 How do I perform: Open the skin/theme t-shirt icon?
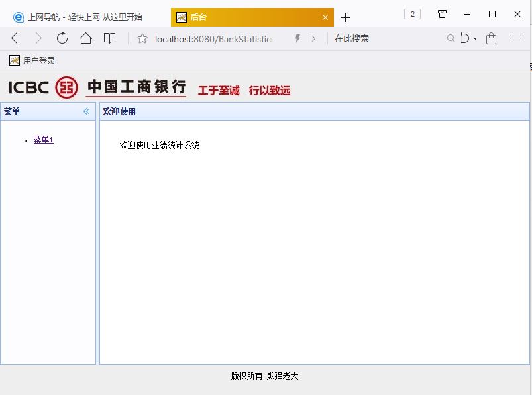tap(442, 13)
